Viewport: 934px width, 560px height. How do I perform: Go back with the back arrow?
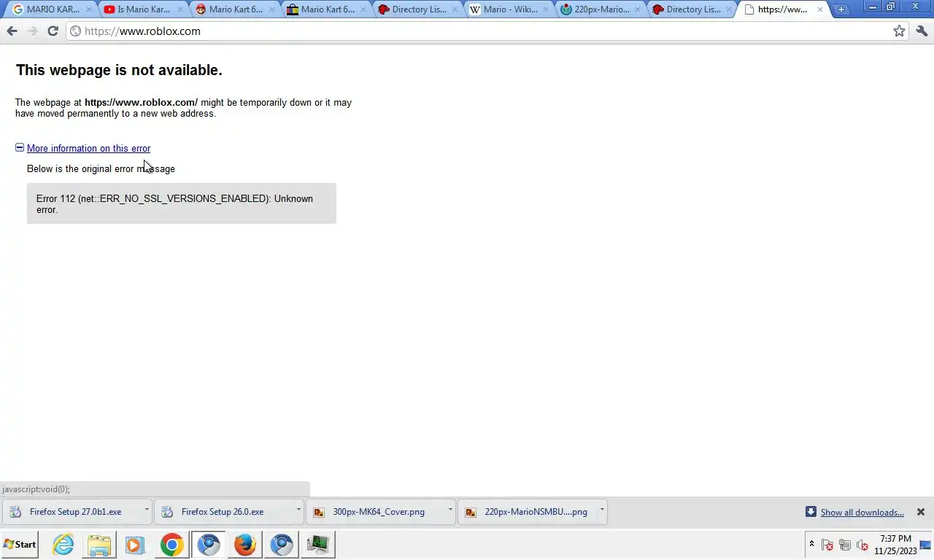(12, 31)
